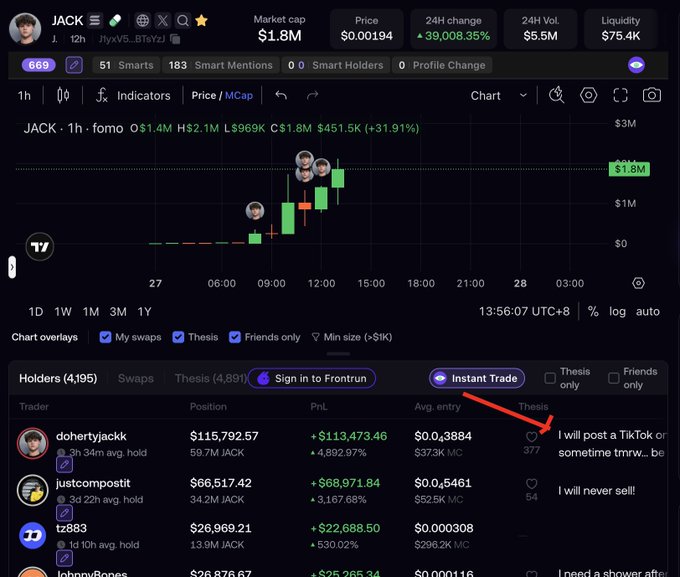Take a chart snapshot with camera icon
680x577 pixels.
[x=652, y=95]
